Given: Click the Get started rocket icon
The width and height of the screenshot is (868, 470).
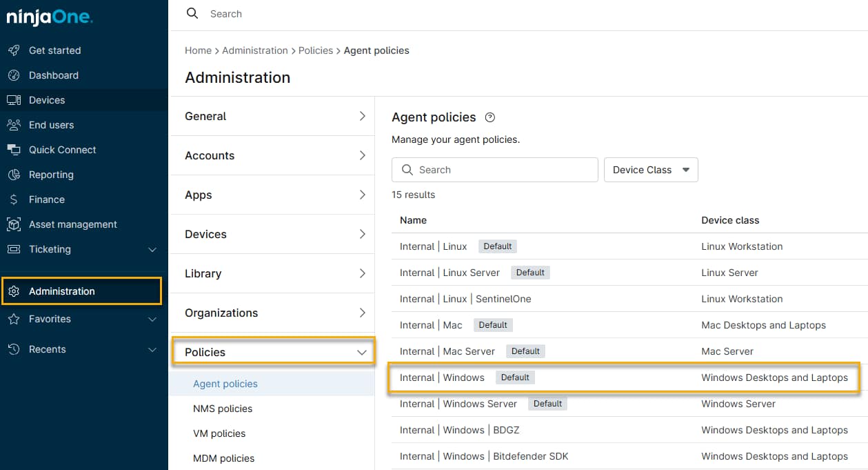Looking at the screenshot, I should (14, 50).
